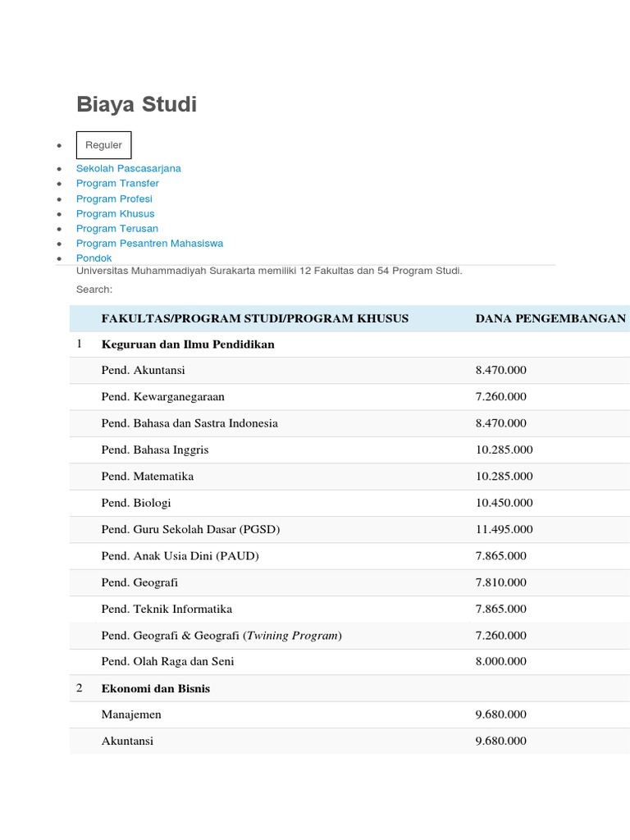
Task: Open the Sekolah Pascasarjana link
Action: tap(129, 168)
